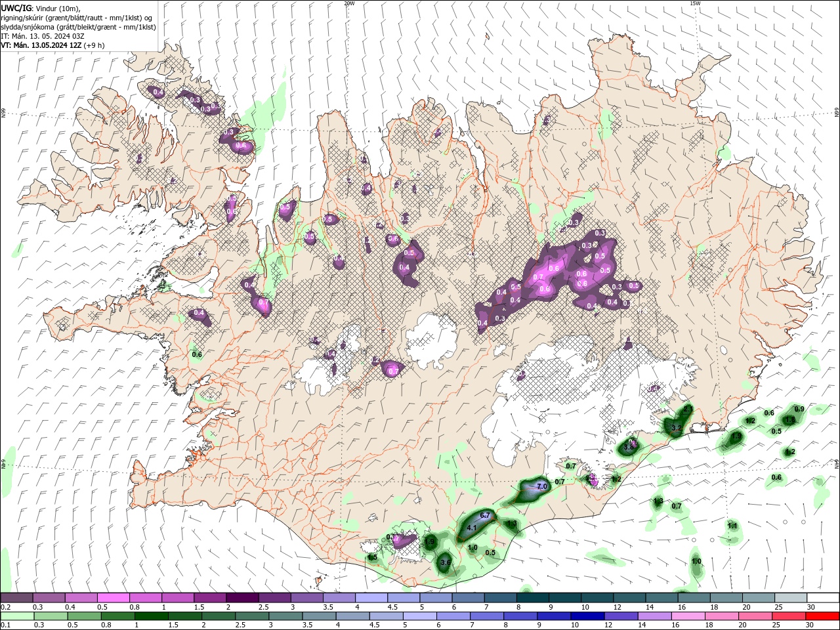Screen dimensions: 840x630
Task: Select the pale green 0.1 rain legend swatch
Action: tap(16, 616)
